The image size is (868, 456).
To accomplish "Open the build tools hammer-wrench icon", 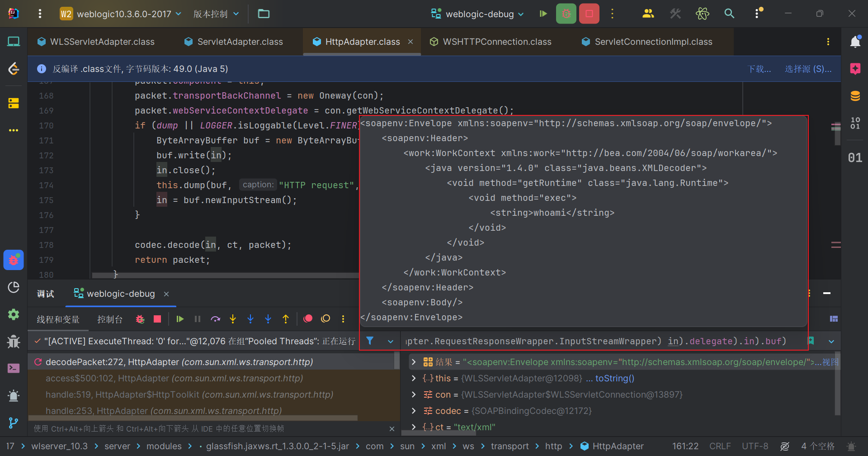I will pyautogui.click(x=675, y=14).
